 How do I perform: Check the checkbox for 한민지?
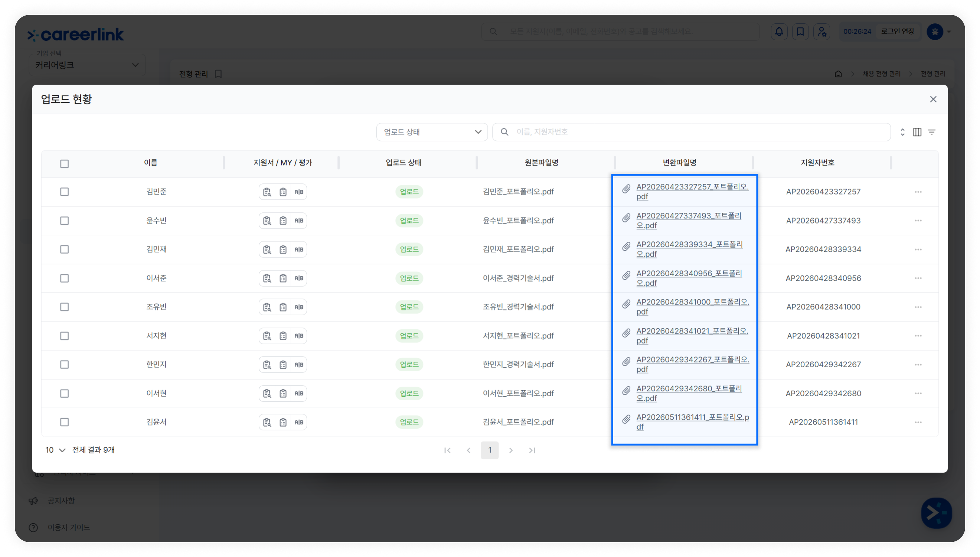click(64, 365)
